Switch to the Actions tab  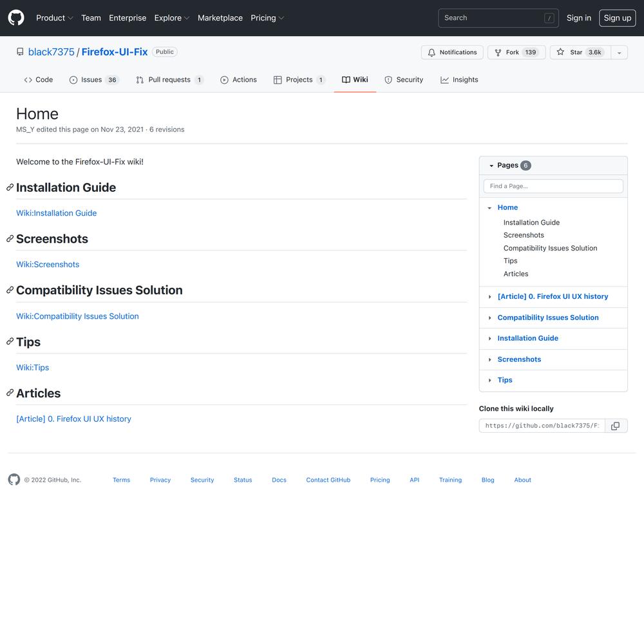click(239, 80)
